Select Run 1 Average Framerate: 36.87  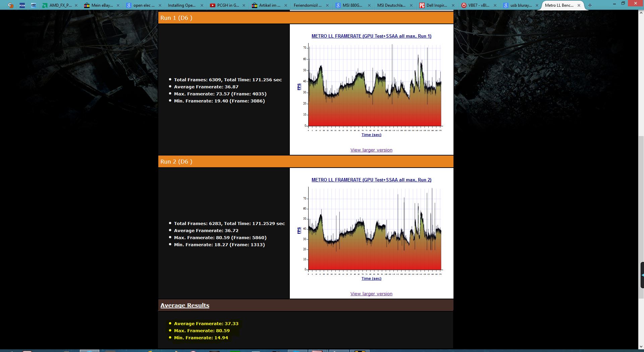click(x=206, y=87)
